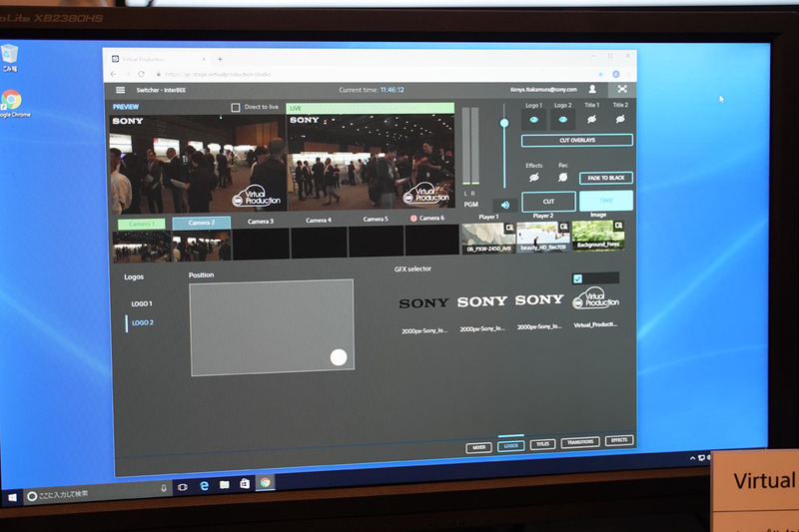Image resolution: width=799 pixels, height=532 pixels.
Task: Switch to the TITLES tab
Action: pos(542,444)
